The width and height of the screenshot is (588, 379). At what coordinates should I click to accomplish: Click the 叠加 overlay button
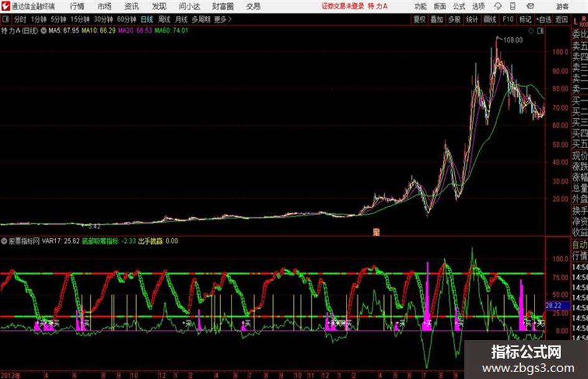(437, 19)
